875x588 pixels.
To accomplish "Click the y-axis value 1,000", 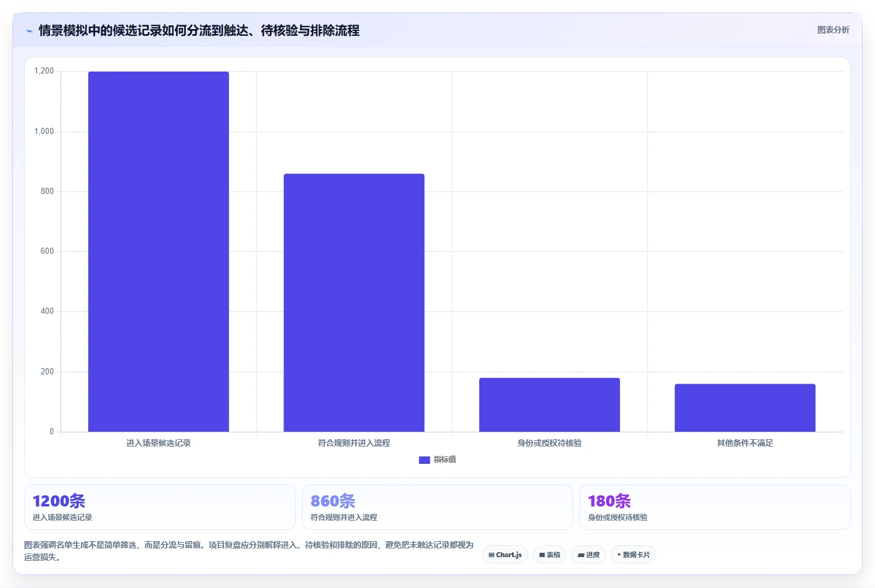I will point(44,131).
